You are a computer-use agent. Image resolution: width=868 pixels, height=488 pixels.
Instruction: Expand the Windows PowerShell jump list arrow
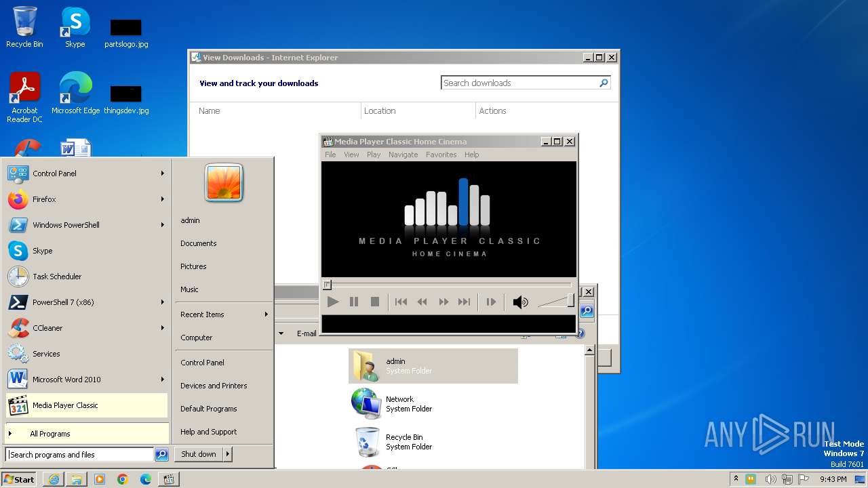pyautogui.click(x=163, y=225)
